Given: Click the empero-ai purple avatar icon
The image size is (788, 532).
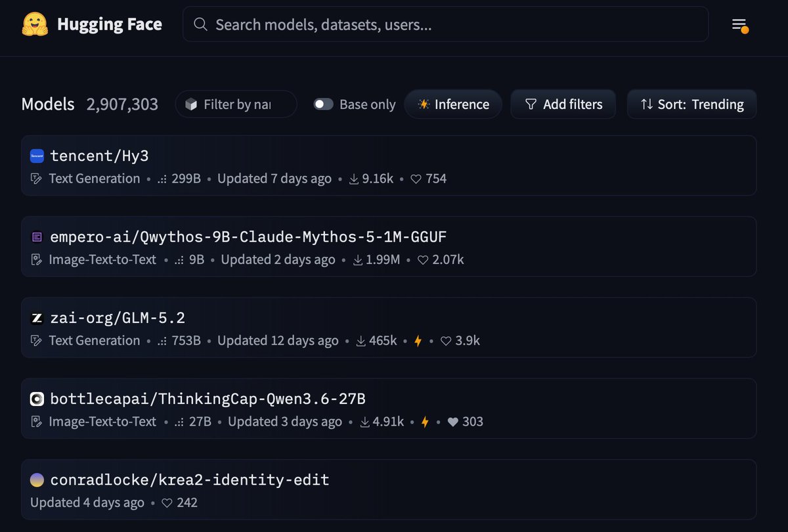Looking at the screenshot, I should pyautogui.click(x=37, y=237).
